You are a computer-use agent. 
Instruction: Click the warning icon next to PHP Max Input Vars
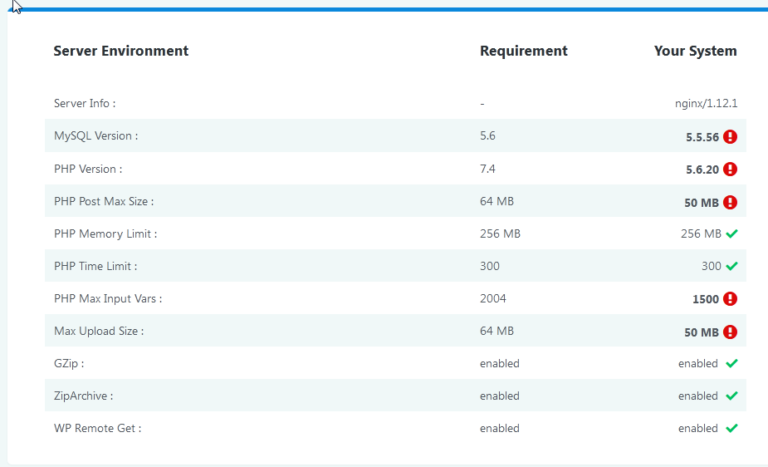point(730,299)
